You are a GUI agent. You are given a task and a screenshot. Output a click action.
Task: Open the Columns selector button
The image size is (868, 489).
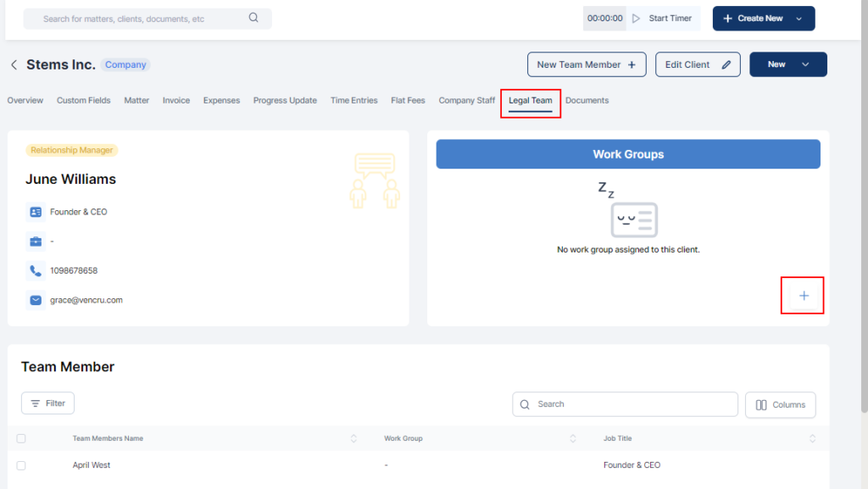(x=780, y=405)
